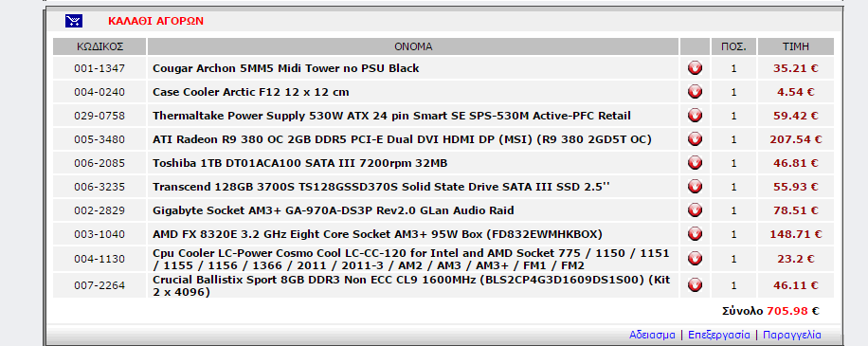Click red arrow icon for Cougar Archon case
868x346 pixels.
pos(695,68)
